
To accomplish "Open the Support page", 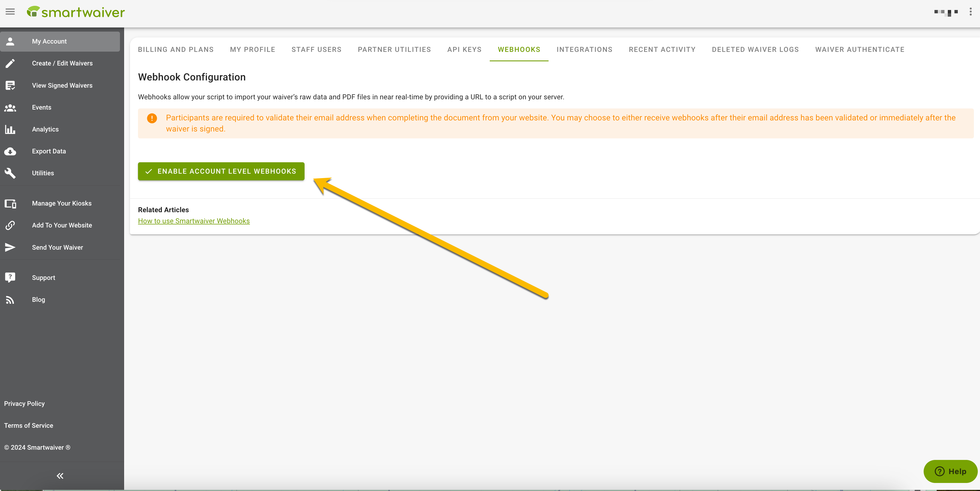I will (x=60, y=278).
